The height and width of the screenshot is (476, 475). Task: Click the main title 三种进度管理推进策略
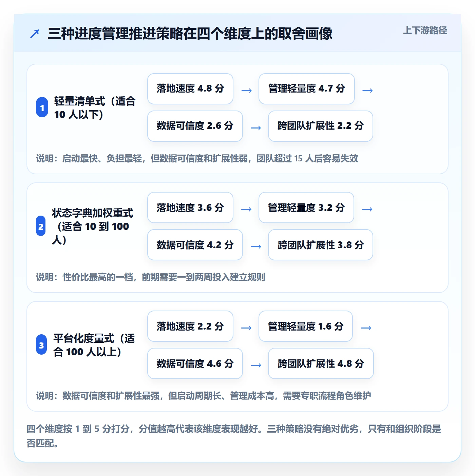[x=190, y=34]
